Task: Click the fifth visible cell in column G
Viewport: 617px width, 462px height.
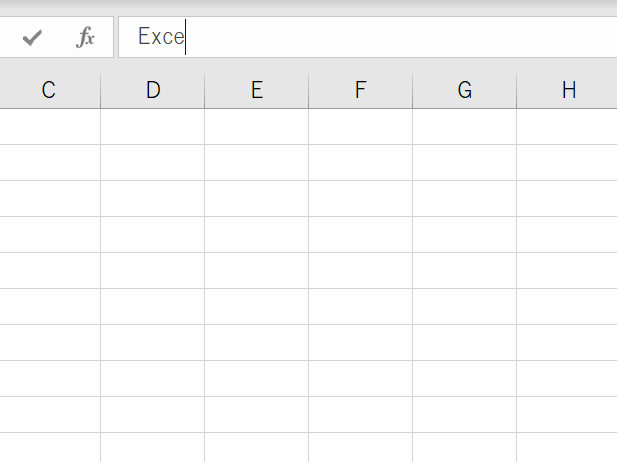Action: 465,271
